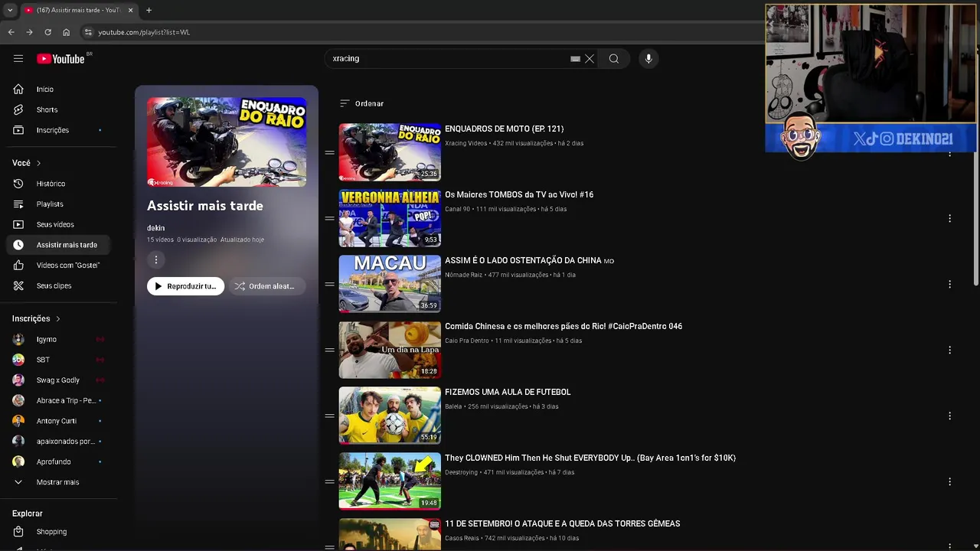Open Os Maiores TOMBOS da TV video title

tap(519, 195)
